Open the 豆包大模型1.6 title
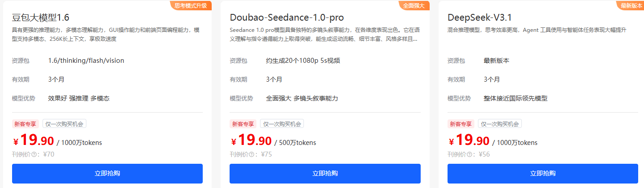Viewport: 644px width, 188px height. click(x=41, y=17)
